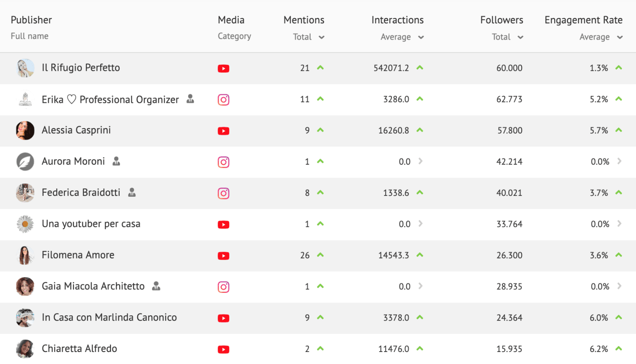The image size is (636, 364).
Task: Click the YouTube icon for Il Rifugio Perfetto
Action: tap(223, 69)
